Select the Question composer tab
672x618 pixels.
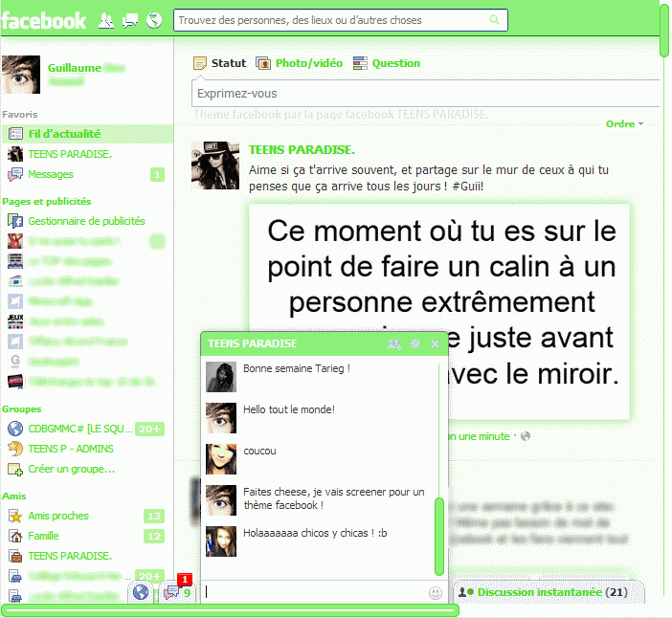tap(387, 63)
